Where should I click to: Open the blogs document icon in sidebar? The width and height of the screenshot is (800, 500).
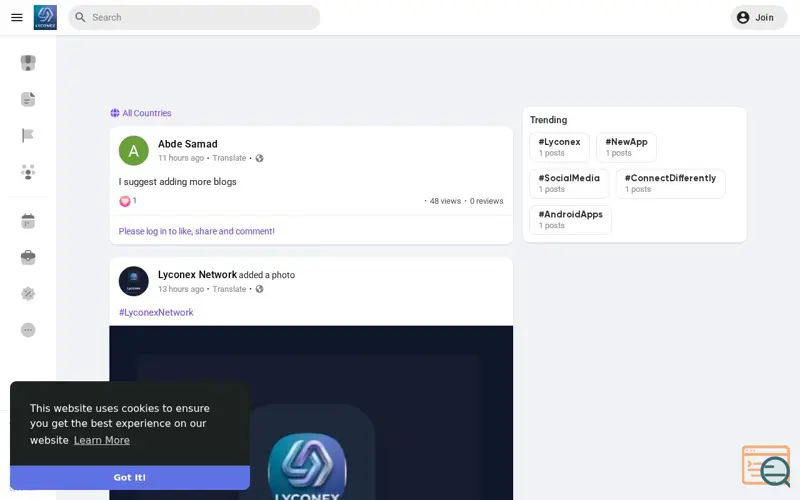point(28,99)
